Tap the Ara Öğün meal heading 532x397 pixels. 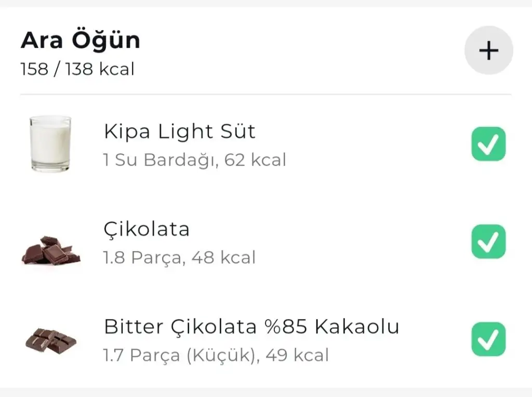tap(80, 41)
